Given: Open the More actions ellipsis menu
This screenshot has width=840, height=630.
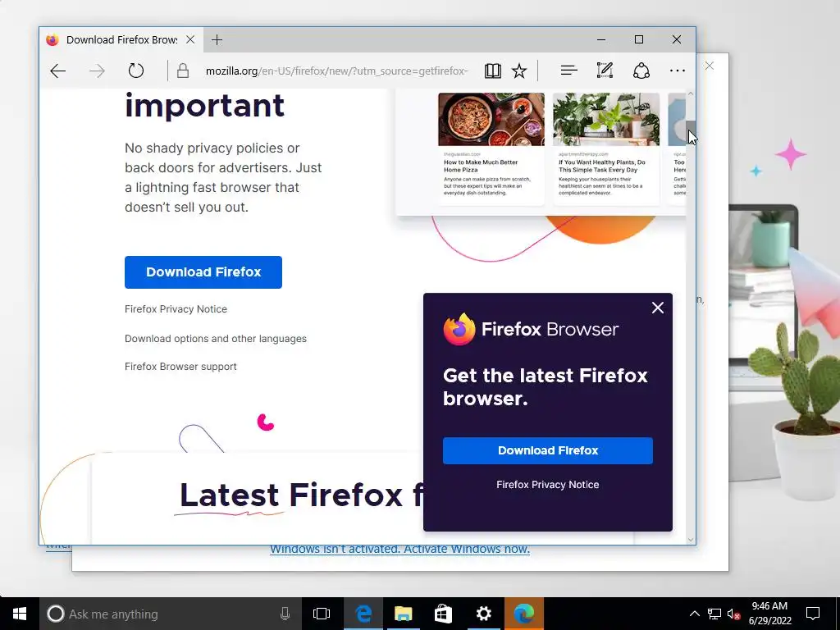Looking at the screenshot, I should pyautogui.click(x=677, y=71).
